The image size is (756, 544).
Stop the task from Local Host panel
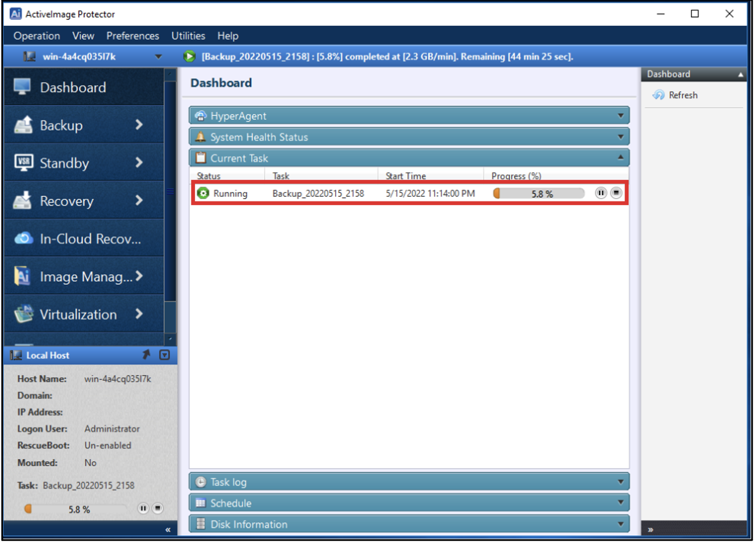point(157,508)
